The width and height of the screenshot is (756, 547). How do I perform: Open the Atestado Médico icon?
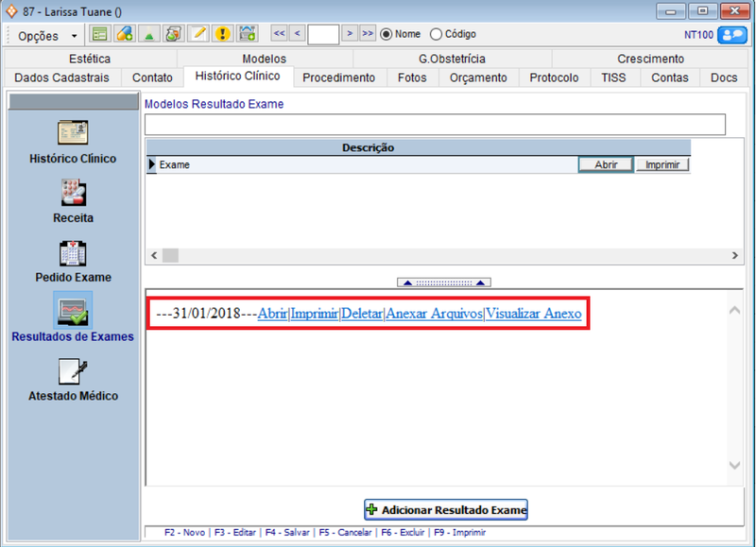[x=73, y=371]
